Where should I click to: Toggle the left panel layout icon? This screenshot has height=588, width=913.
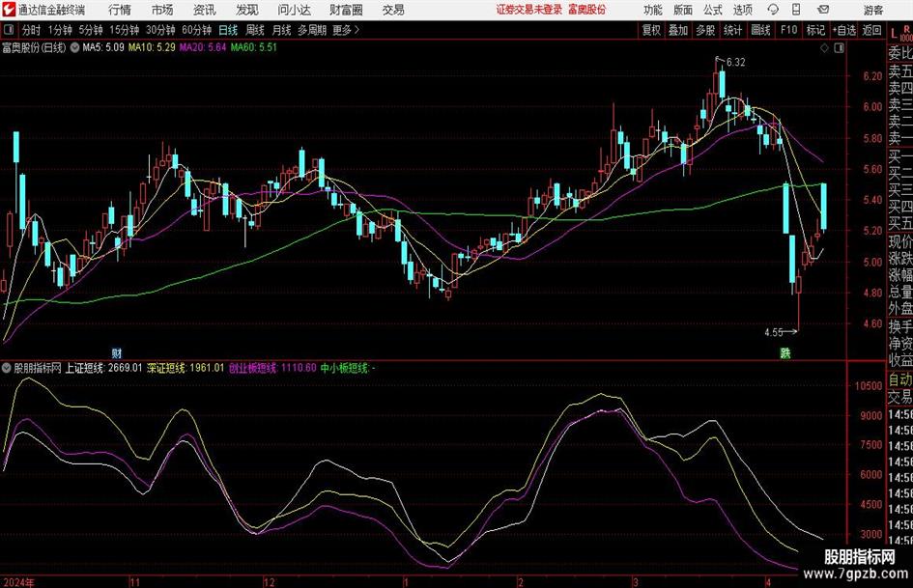[9, 30]
